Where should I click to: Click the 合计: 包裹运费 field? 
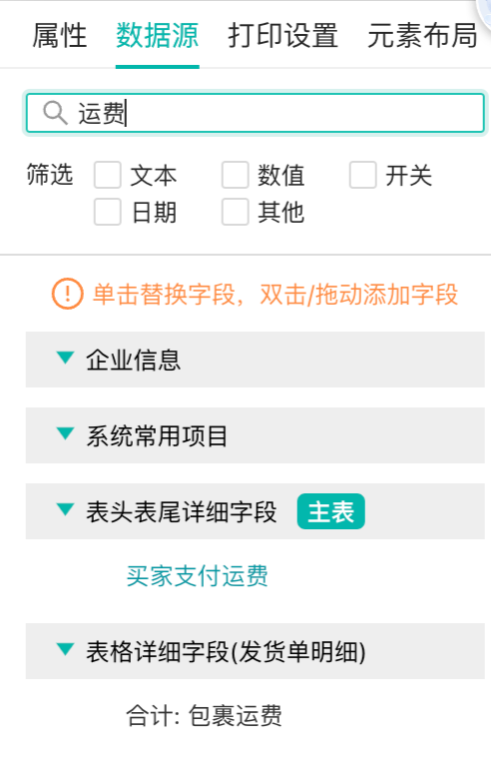pos(204,716)
